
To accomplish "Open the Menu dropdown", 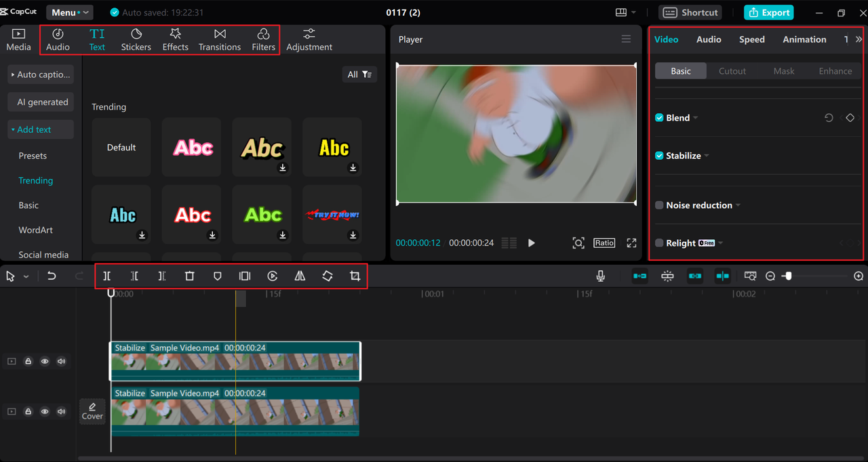I will tap(70, 12).
